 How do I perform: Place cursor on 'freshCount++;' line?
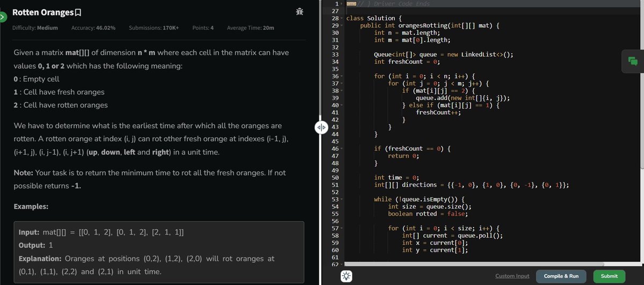(x=438, y=112)
